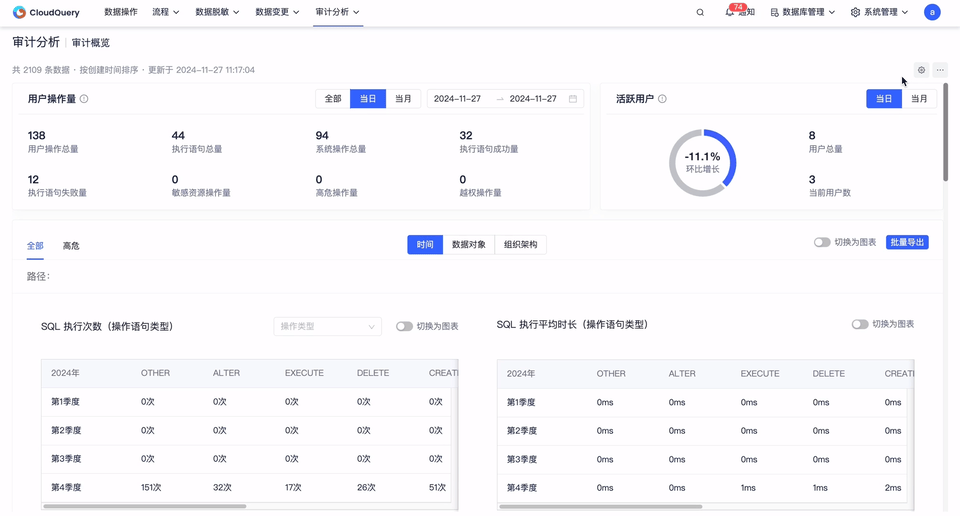960x516 pixels.
Task: Switch to the 全部 tab
Action: tap(35, 245)
